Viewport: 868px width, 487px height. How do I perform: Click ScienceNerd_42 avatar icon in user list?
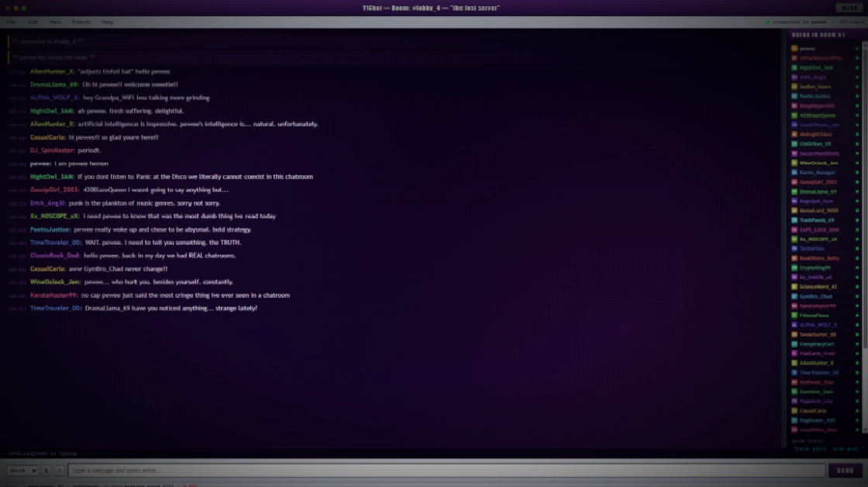click(794, 286)
